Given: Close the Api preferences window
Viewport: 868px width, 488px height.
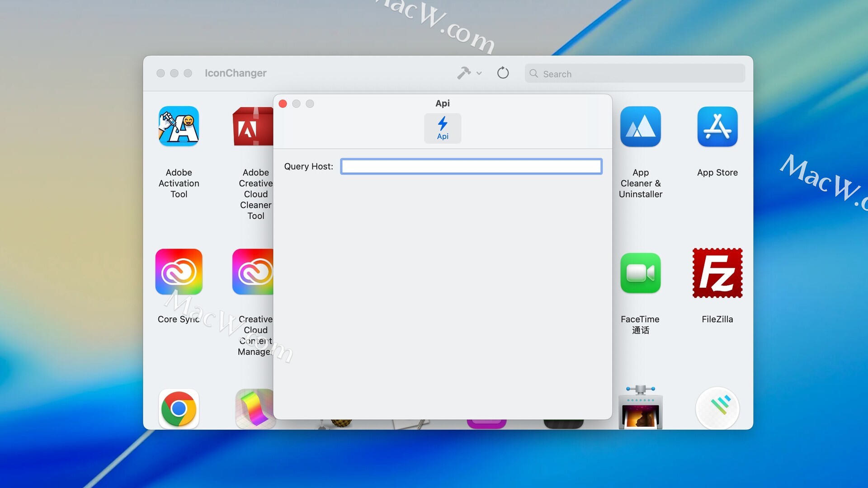Looking at the screenshot, I should 283,104.
